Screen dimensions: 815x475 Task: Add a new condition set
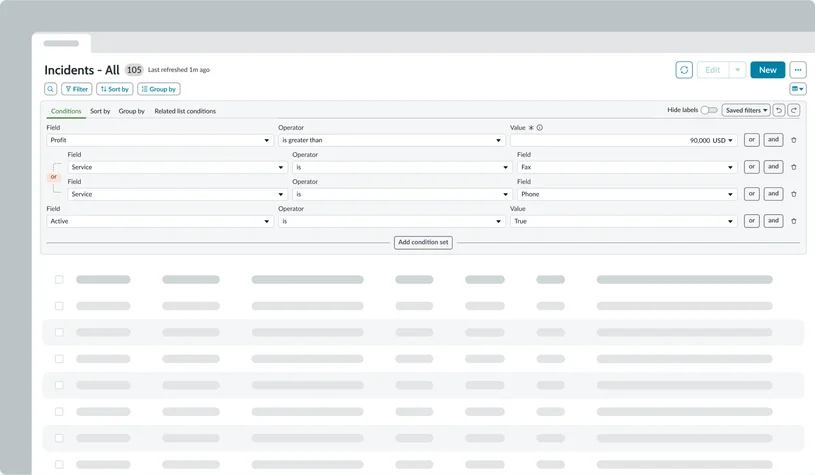pyautogui.click(x=423, y=242)
